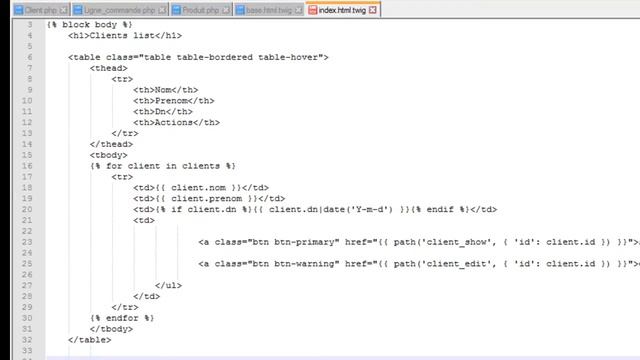Click line number 30 in the margin
This screenshot has height=360, width=640.
[27, 318]
